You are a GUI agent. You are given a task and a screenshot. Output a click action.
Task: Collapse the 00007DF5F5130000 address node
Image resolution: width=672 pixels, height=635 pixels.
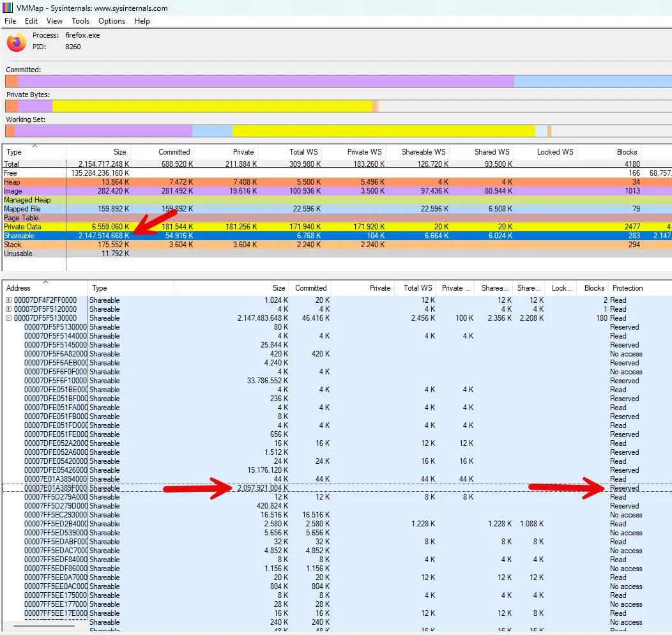8,318
